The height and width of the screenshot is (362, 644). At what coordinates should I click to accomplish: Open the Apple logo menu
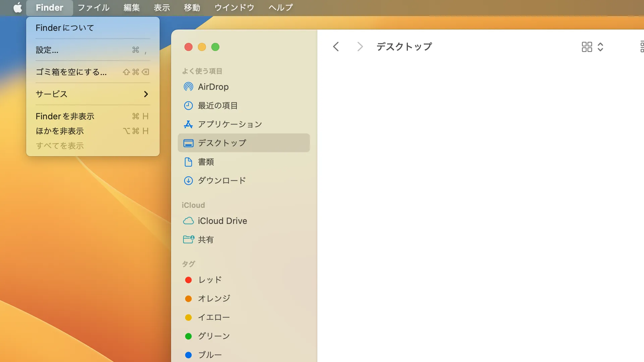(x=17, y=7)
